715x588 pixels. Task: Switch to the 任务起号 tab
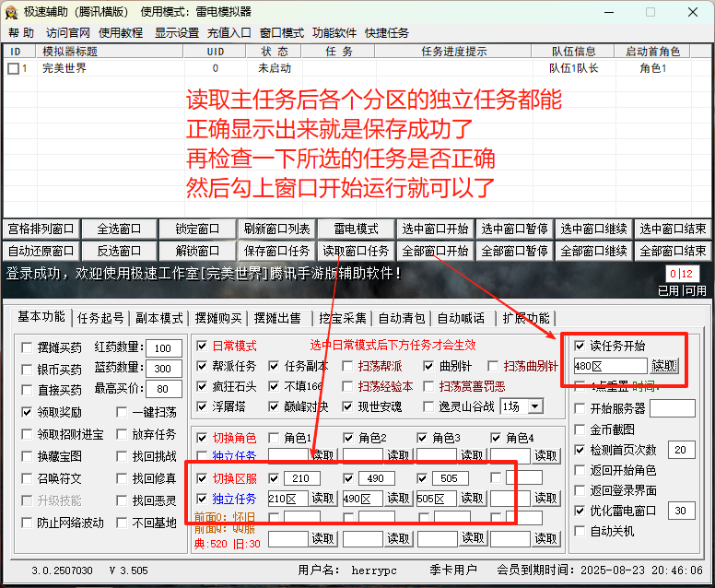pos(100,318)
